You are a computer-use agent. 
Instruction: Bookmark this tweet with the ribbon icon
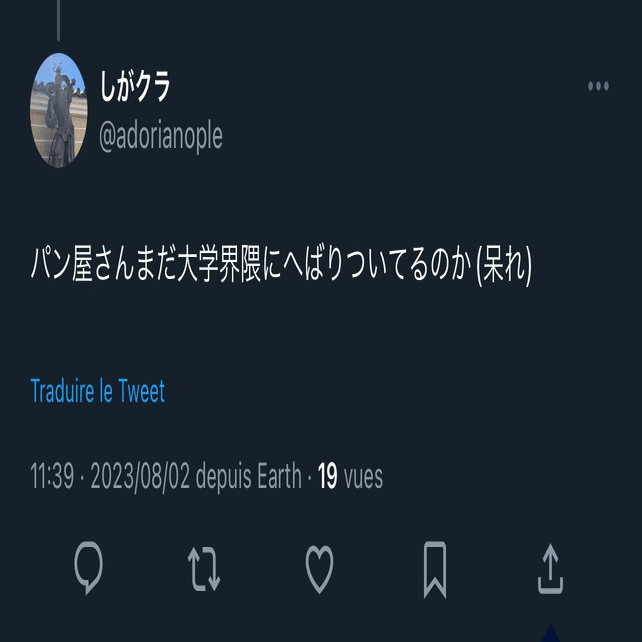(x=435, y=570)
